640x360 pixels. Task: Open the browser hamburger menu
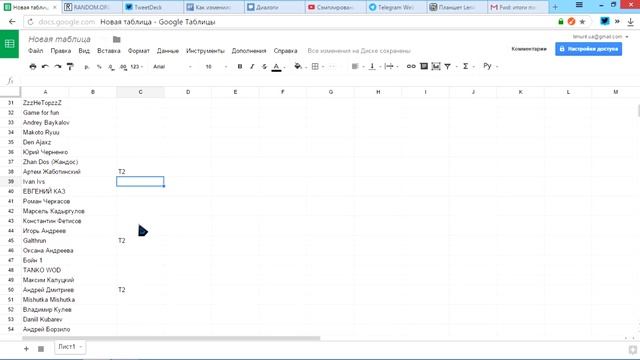tap(579, 5)
